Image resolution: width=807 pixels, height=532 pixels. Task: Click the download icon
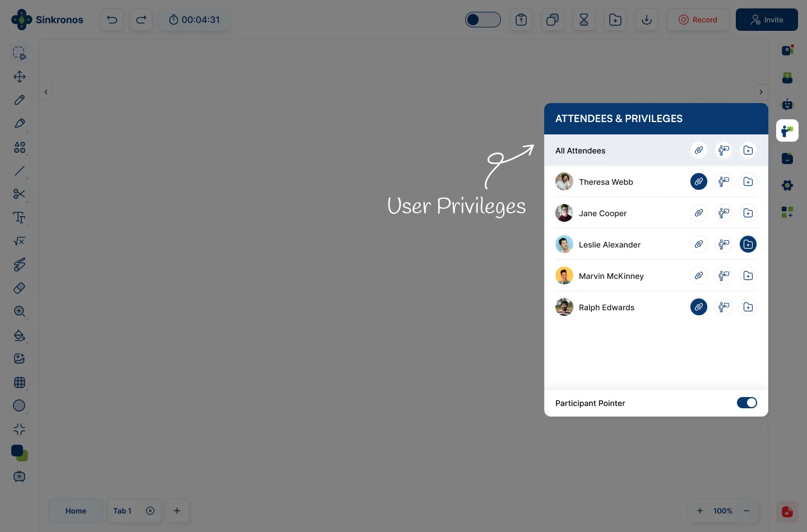click(647, 20)
